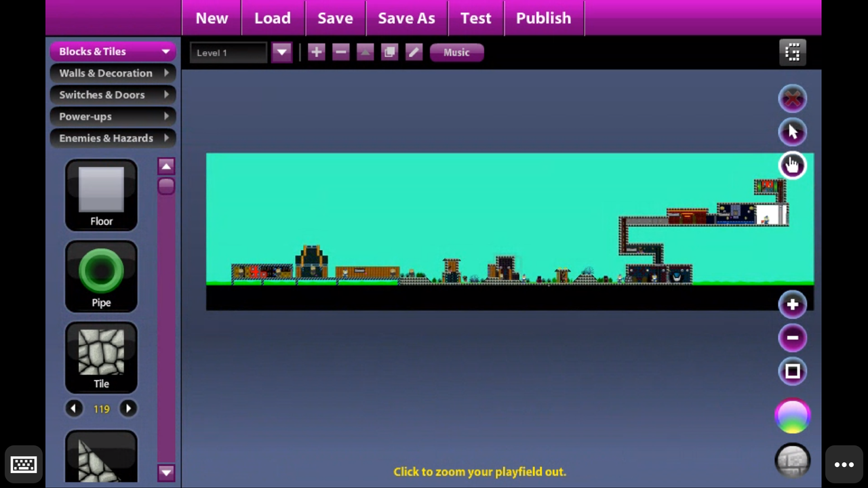Viewport: 868px width, 488px height.
Task: Open the Music selector
Action: pyautogui.click(x=456, y=52)
